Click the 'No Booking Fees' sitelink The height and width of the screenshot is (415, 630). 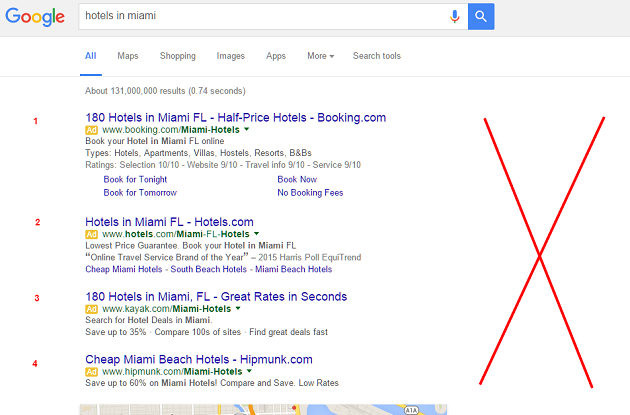pos(310,193)
